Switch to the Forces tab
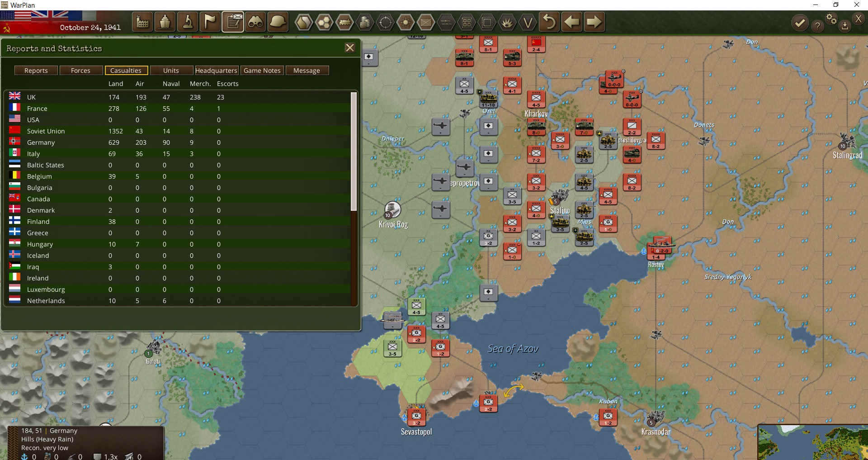Screen dimensions: 868x460 point(80,71)
